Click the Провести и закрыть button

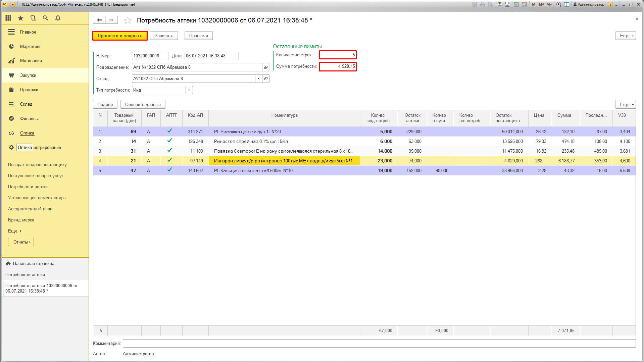[120, 36]
